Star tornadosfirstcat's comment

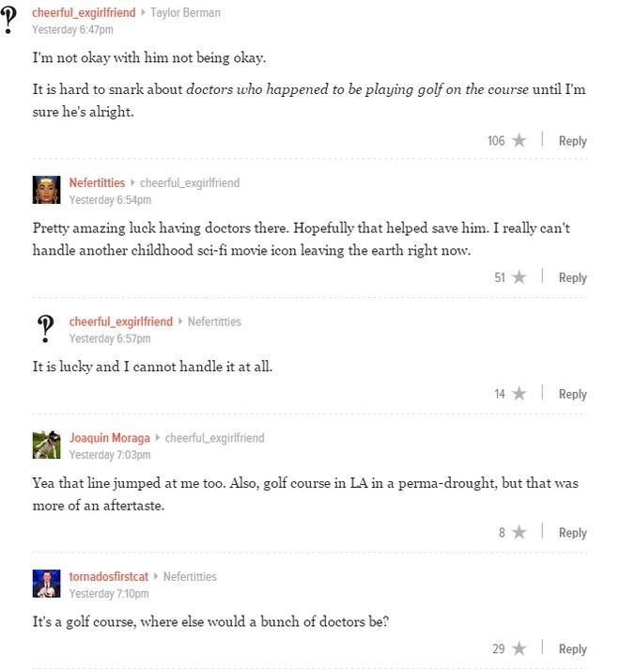pyautogui.click(x=519, y=649)
